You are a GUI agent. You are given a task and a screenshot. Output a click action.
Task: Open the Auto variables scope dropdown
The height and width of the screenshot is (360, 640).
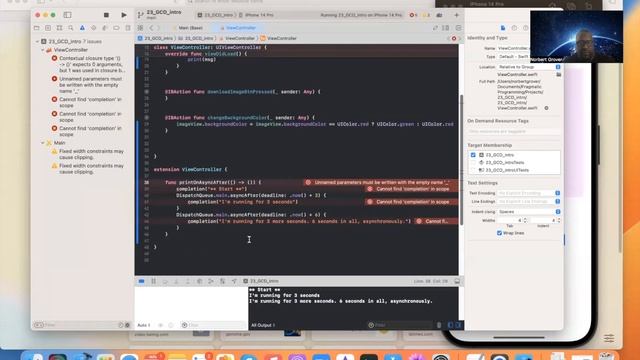coord(144,325)
